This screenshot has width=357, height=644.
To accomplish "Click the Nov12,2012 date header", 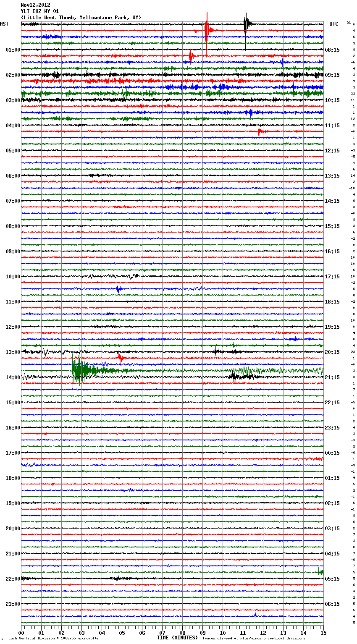I will coord(35,5).
